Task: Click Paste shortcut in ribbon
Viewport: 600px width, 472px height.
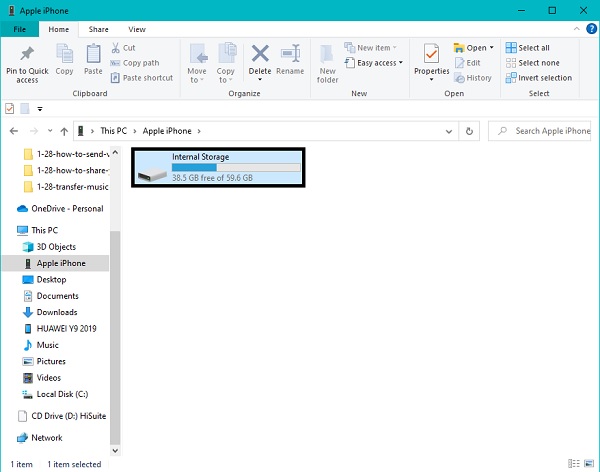Action: [142, 78]
